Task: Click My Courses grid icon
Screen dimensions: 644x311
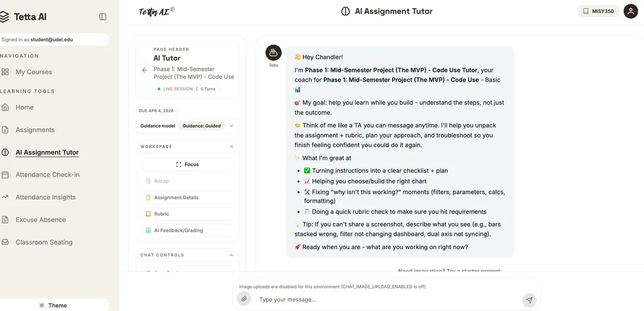Action: pyautogui.click(x=5, y=72)
